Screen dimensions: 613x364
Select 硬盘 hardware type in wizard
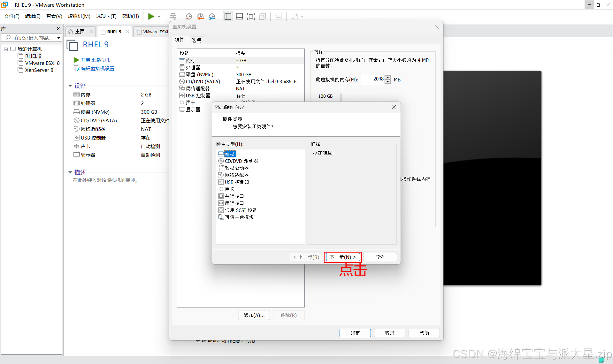227,154
